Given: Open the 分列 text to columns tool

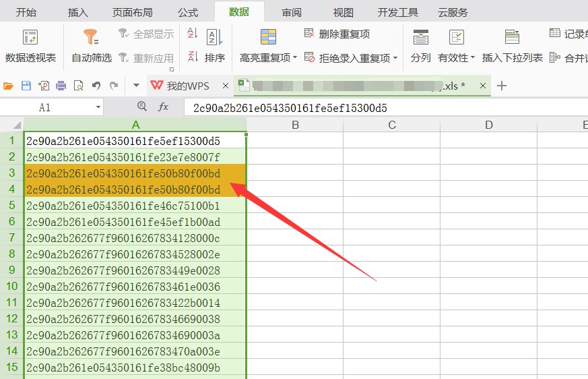Looking at the screenshot, I should tap(421, 47).
